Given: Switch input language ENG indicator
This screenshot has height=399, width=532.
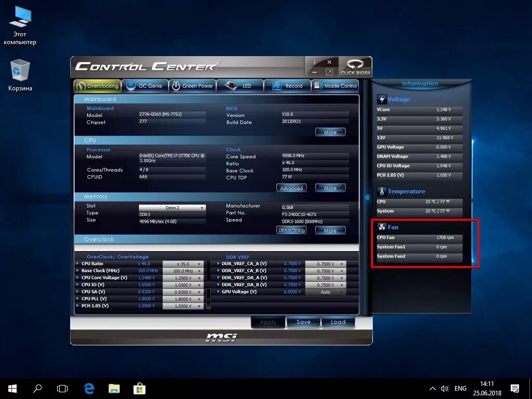Looking at the screenshot, I should pos(460,389).
